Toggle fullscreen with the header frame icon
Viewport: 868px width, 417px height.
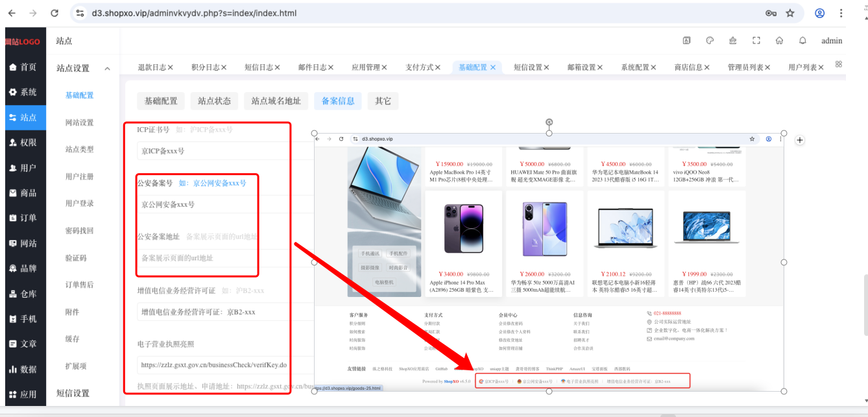(756, 40)
